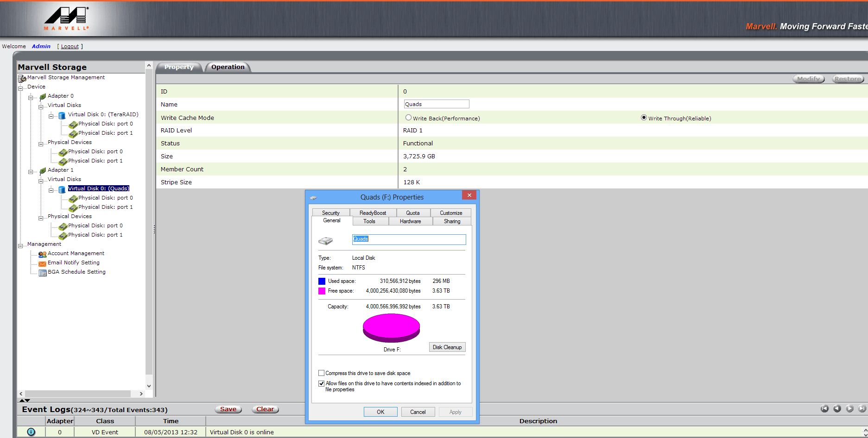Open the Security tab in Properties dialog
Viewport: 868px width, 438px height.
click(331, 213)
